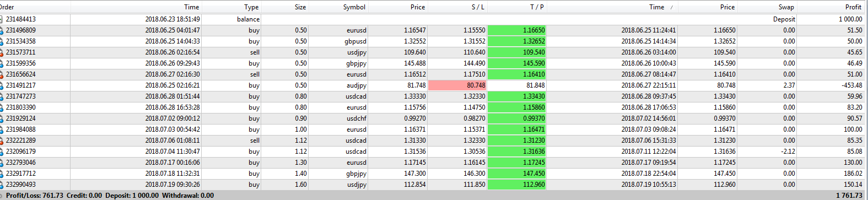Click the sell icon for order 232221289
This screenshot has height=200, width=868.
tap(2, 140)
